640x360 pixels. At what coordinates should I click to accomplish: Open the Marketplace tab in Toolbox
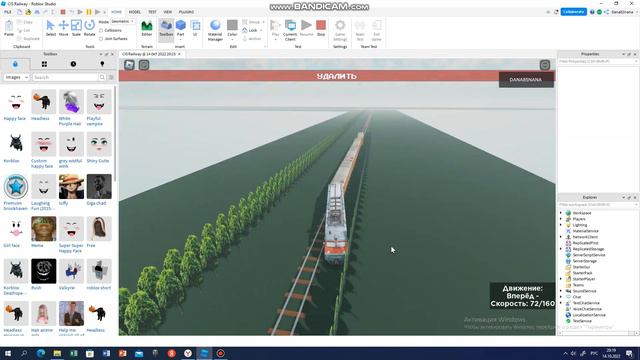15,64
